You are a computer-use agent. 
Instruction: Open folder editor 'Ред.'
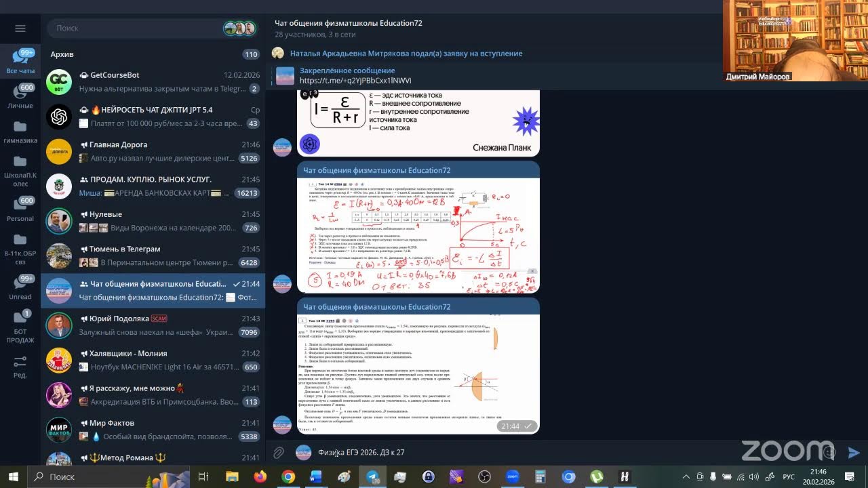20,367
